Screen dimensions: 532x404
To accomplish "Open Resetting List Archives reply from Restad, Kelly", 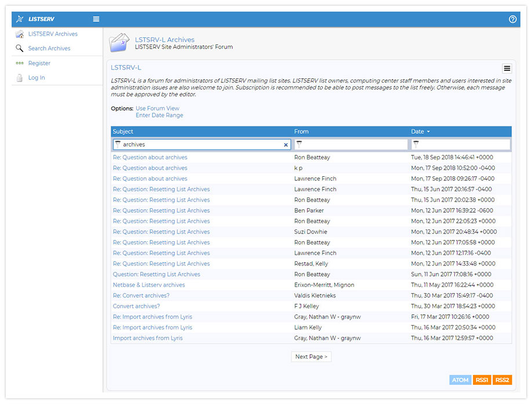I will [x=161, y=264].
